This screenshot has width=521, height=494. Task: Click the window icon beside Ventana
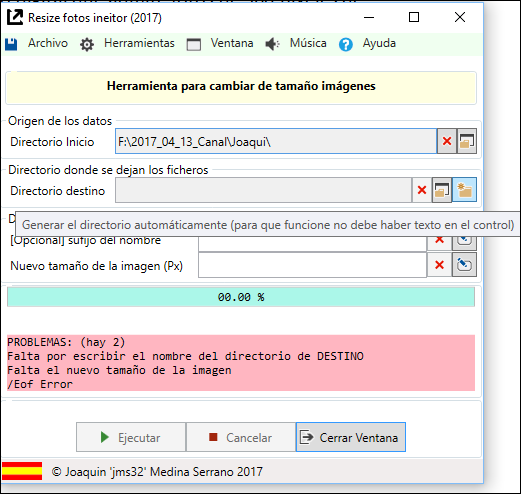(x=194, y=44)
